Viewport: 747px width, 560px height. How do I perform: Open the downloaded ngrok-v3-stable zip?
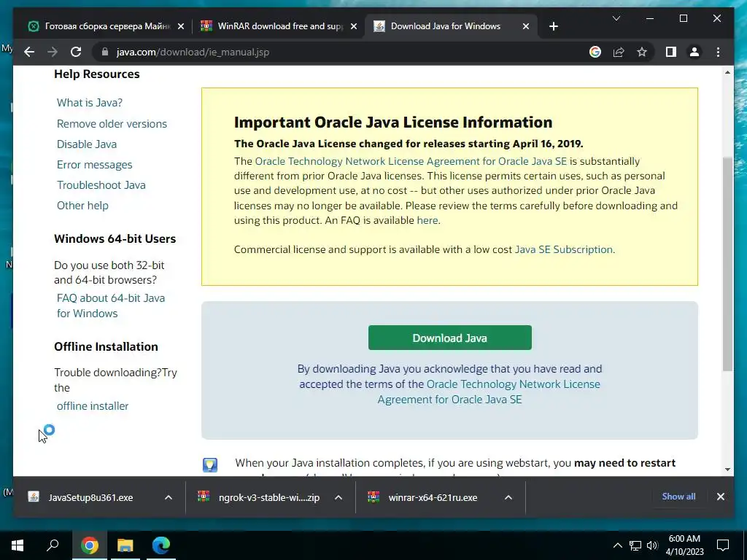tap(269, 497)
